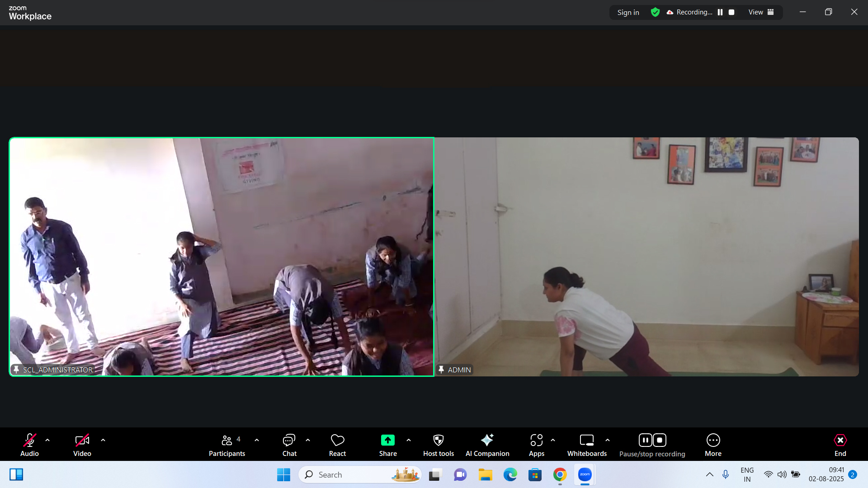Open the View layout menu
The height and width of the screenshot is (488, 868).
pyautogui.click(x=761, y=12)
